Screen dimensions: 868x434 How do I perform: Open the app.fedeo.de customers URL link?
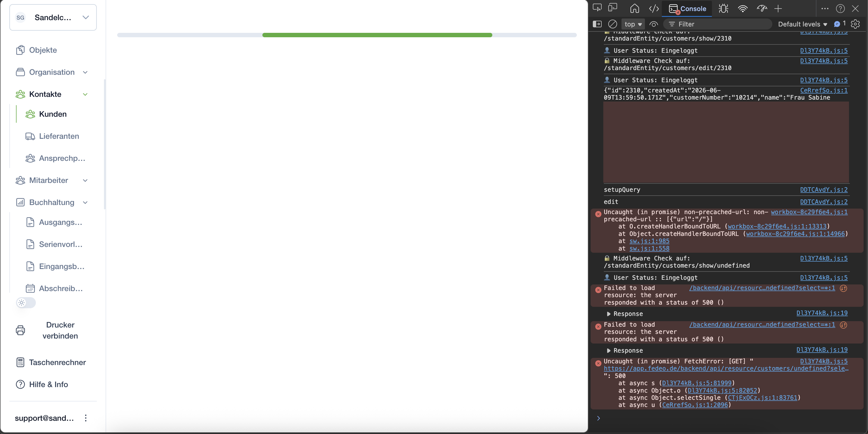(x=726, y=368)
